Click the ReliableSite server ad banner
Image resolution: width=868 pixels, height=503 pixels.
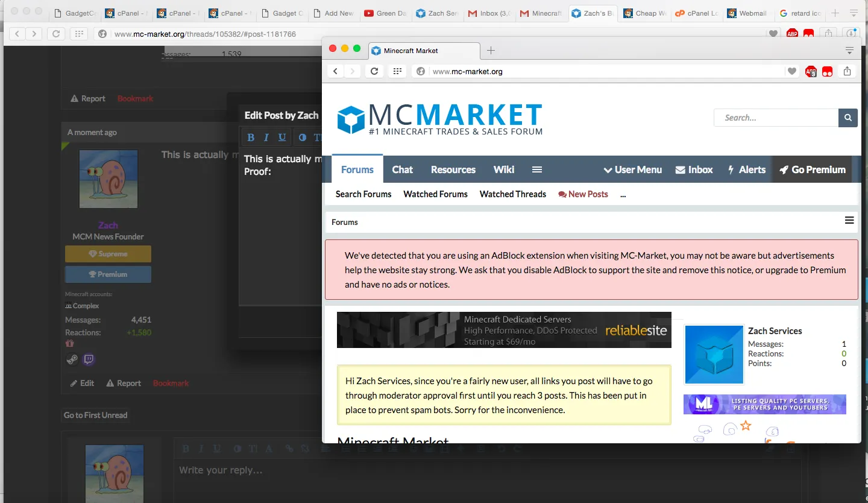click(x=504, y=330)
